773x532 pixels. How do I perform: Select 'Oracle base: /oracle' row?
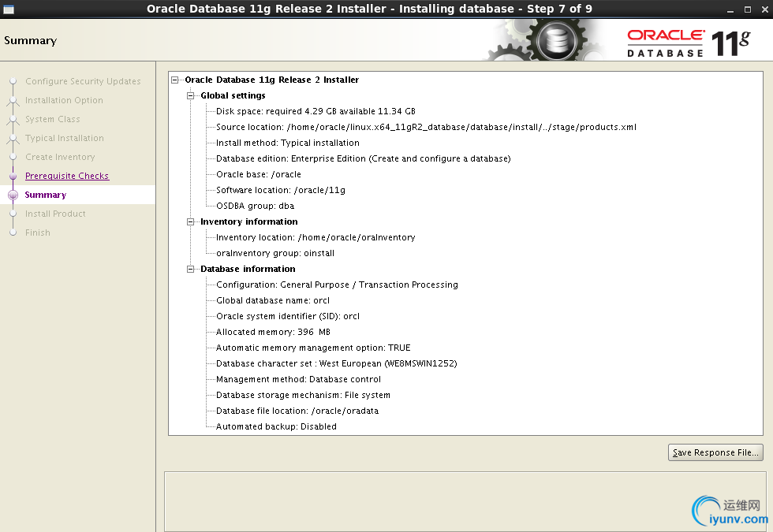click(259, 174)
